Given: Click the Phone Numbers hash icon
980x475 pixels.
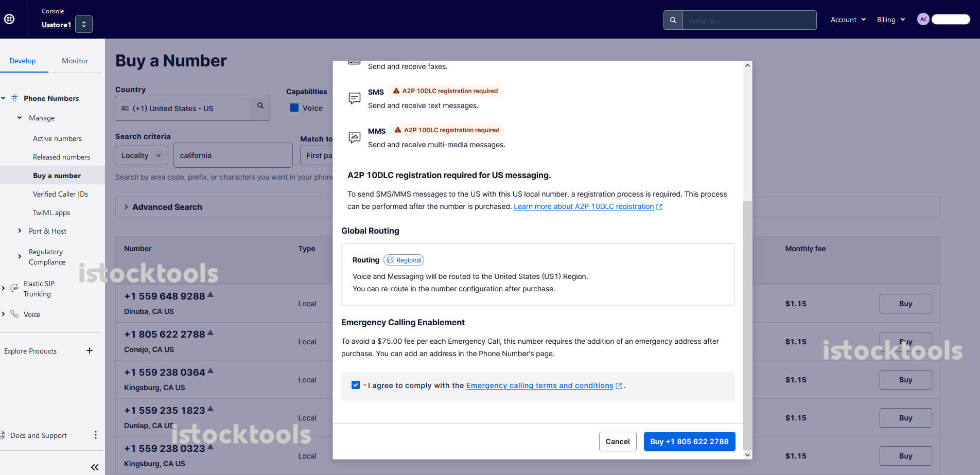Looking at the screenshot, I should pos(14,98).
